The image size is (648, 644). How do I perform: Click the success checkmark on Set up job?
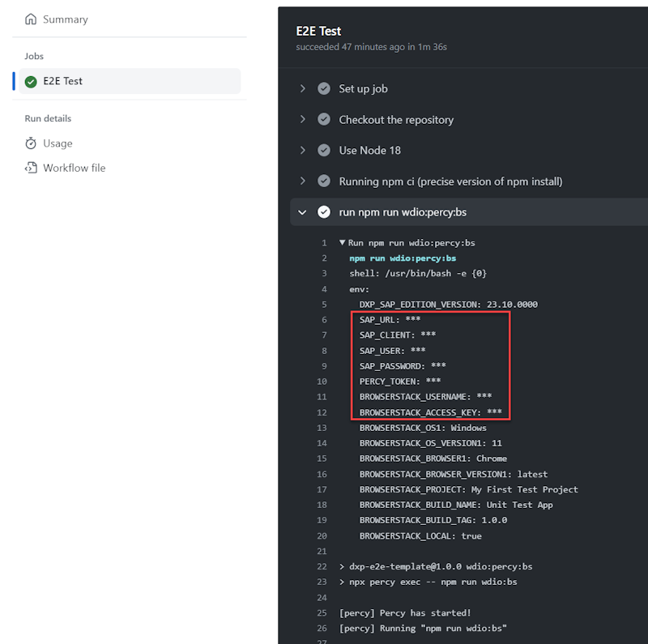(324, 88)
